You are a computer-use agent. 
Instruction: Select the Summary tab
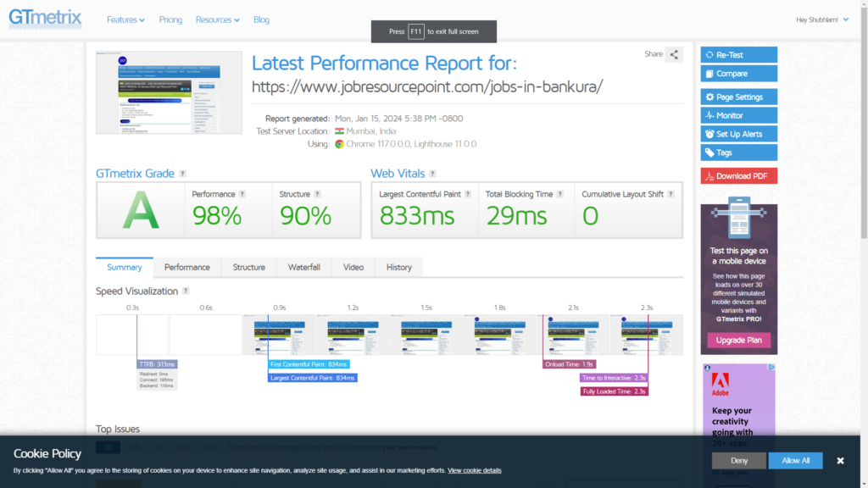(x=125, y=267)
